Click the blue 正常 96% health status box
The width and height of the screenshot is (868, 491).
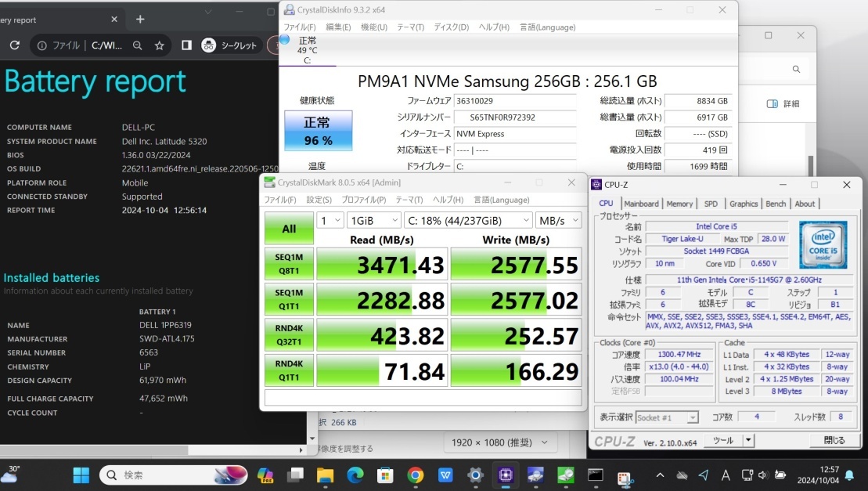[x=318, y=131]
